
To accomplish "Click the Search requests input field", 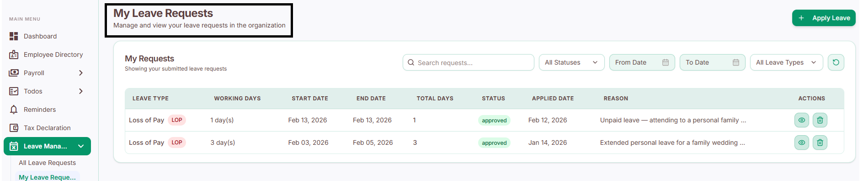I will click(x=468, y=62).
